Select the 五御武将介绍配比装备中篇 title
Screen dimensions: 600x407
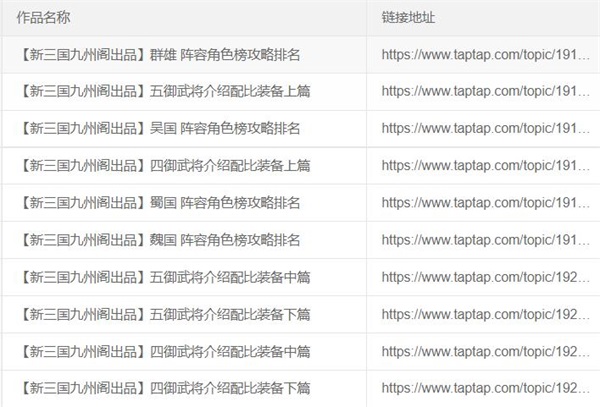tap(165, 277)
